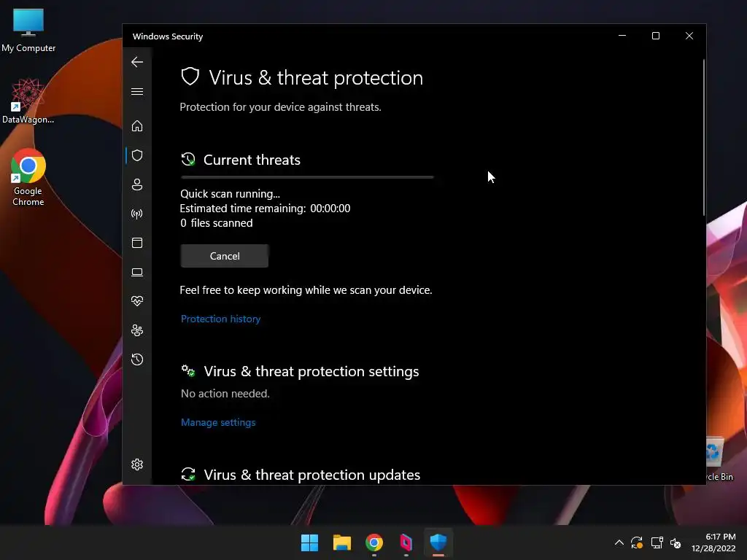Open the network tray icon
Image resolution: width=747 pixels, height=560 pixels.
click(x=657, y=542)
